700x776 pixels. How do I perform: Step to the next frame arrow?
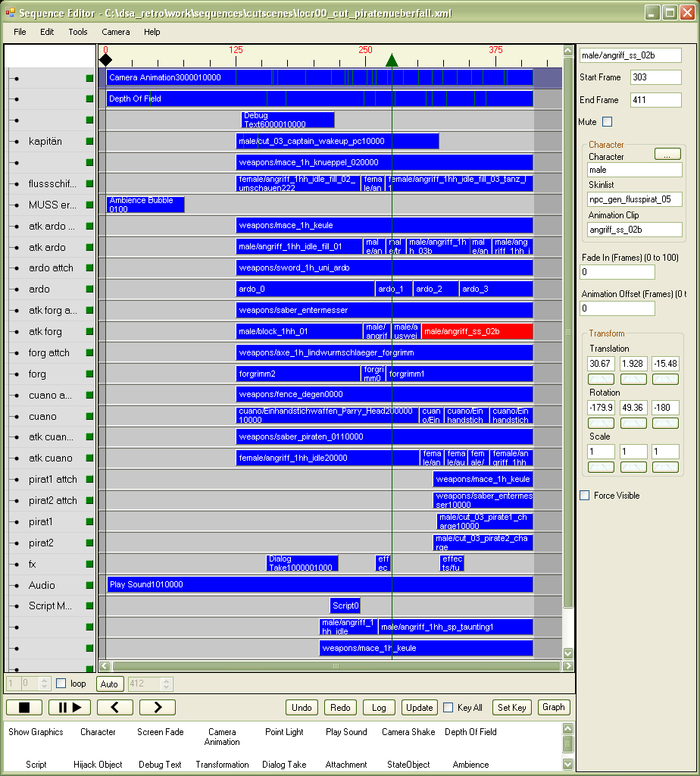pyautogui.click(x=158, y=707)
